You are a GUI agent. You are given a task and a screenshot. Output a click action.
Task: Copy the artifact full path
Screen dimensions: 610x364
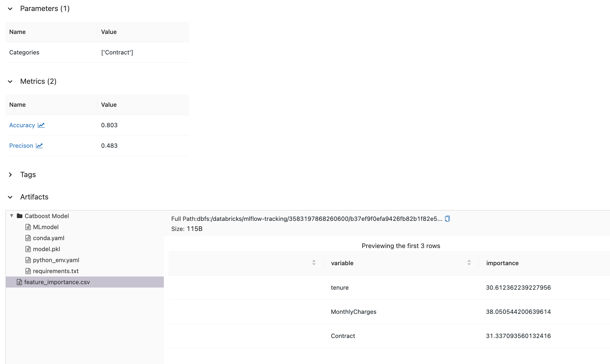(447, 219)
